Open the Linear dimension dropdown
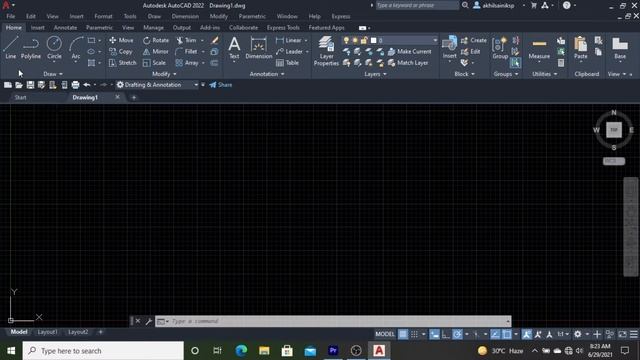This screenshot has width=640, height=360. 306,40
